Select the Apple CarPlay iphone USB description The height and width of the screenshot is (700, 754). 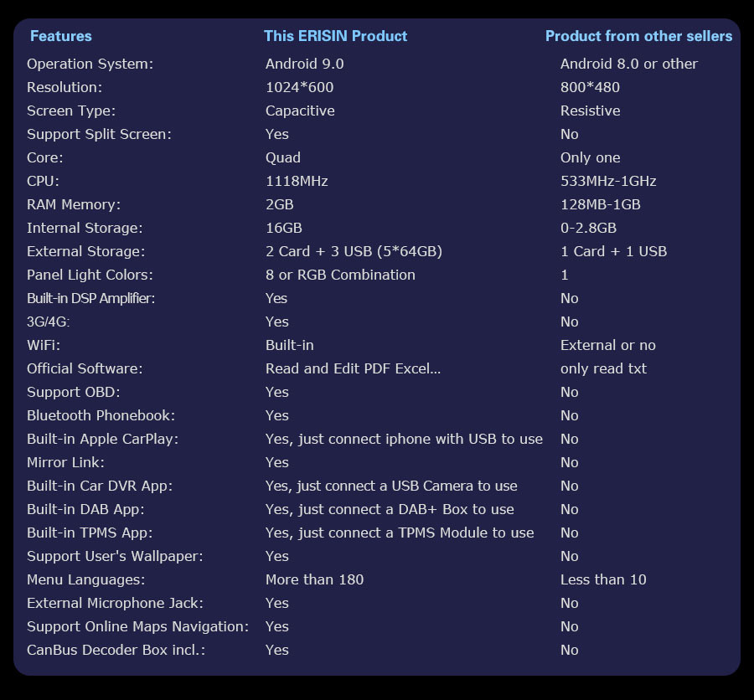tap(404, 440)
